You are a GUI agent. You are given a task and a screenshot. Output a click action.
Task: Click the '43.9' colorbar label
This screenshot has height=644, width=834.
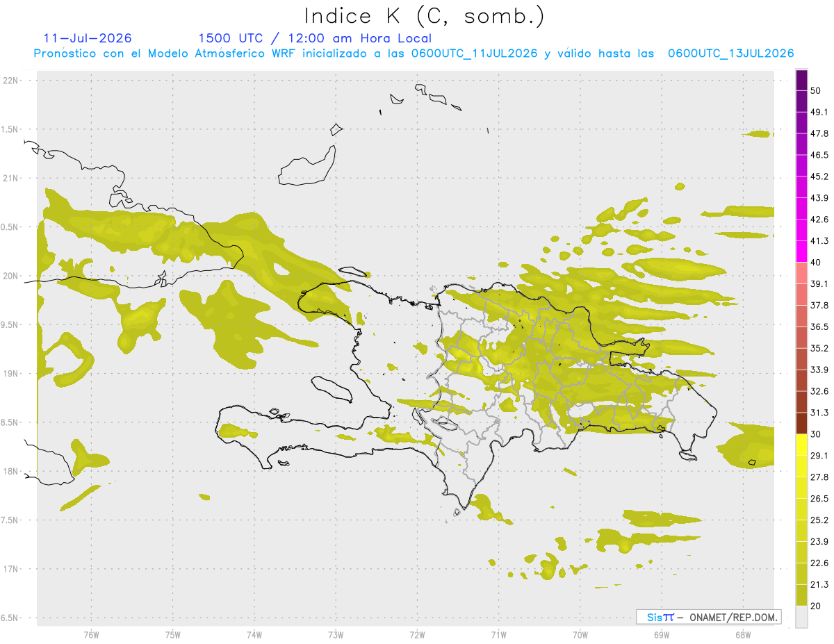tap(819, 198)
